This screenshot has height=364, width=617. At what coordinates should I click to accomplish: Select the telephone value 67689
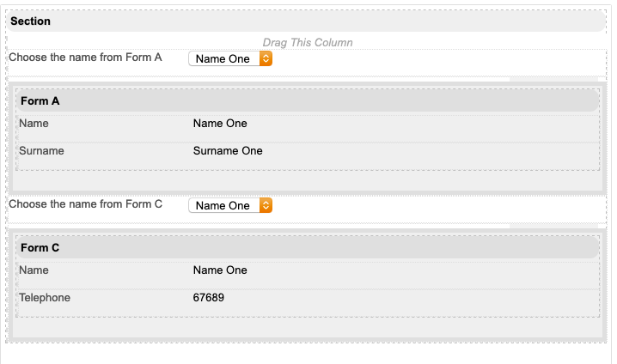[x=209, y=298]
